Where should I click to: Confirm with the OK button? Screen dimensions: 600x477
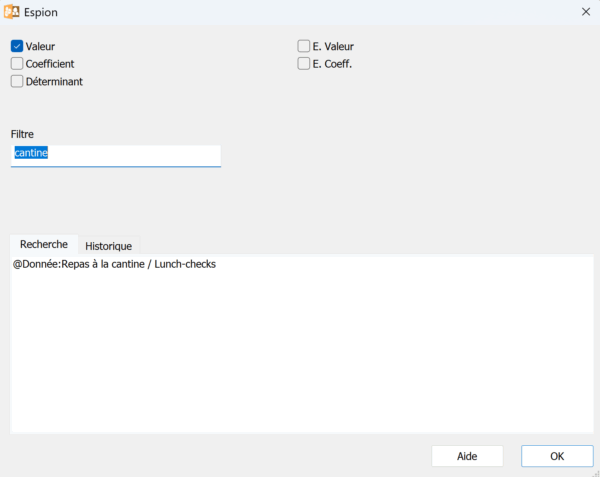[x=556, y=456]
